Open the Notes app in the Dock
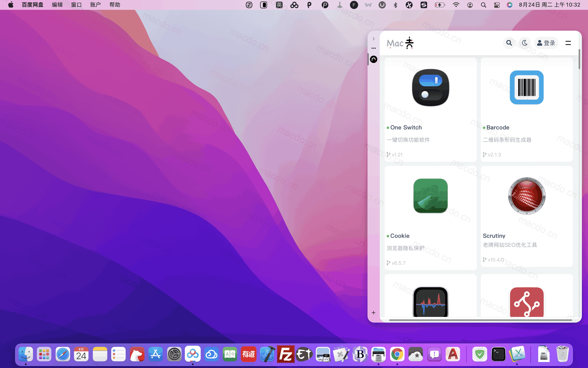Image resolution: width=588 pixels, height=368 pixels. click(100, 354)
